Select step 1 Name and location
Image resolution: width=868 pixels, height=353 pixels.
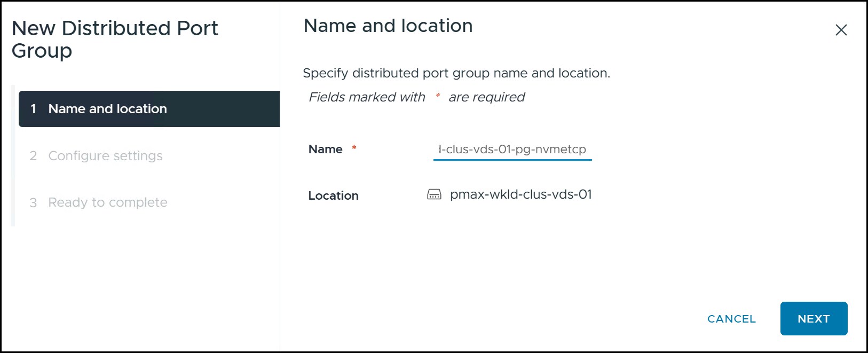[149, 109]
